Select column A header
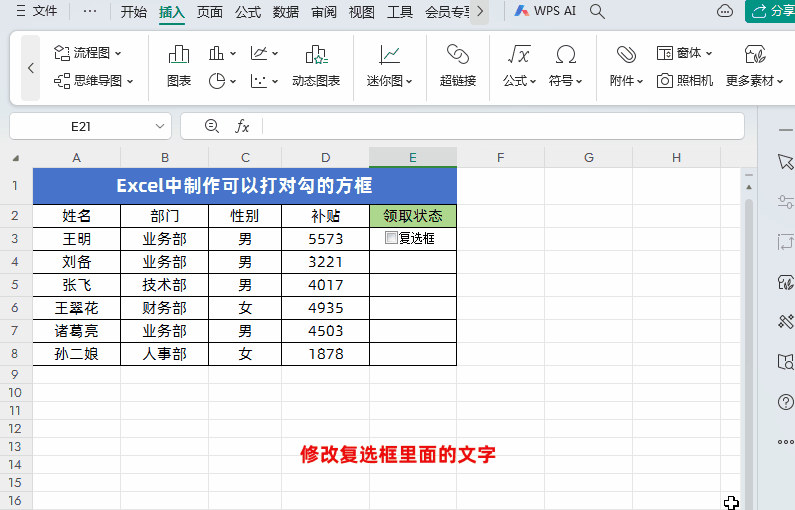795x510 pixels. click(x=77, y=158)
